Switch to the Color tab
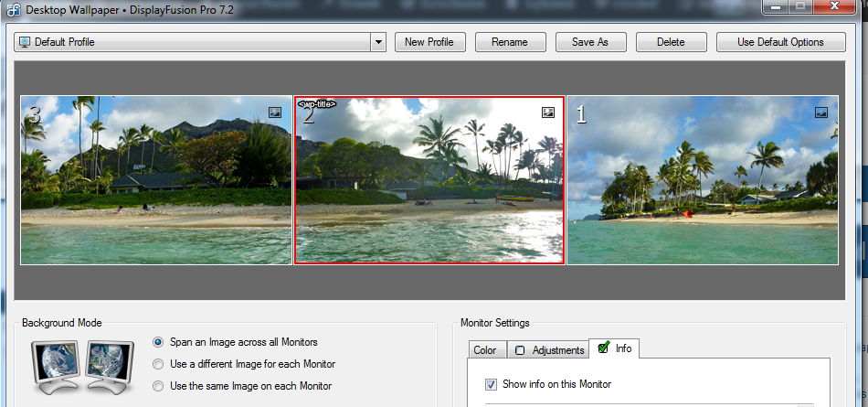Screen dimensions: 868x407 (484, 350)
